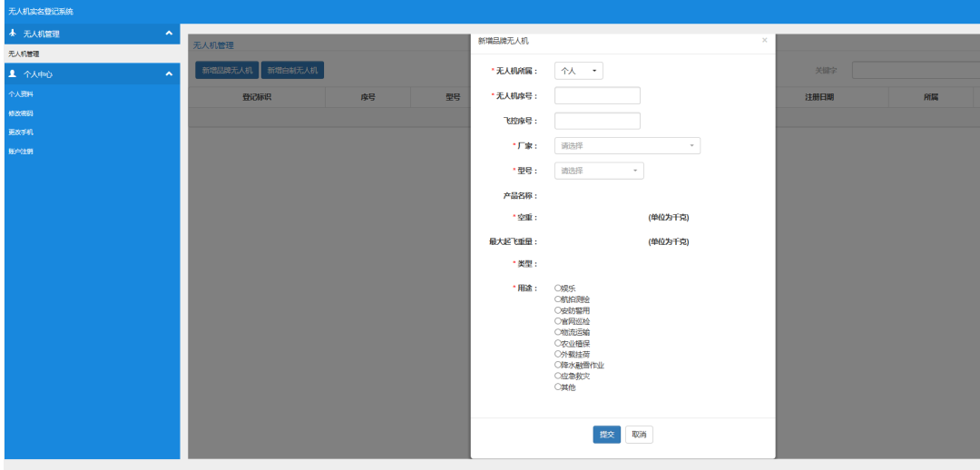Click the 无人机序号 input field

(x=597, y=96)
